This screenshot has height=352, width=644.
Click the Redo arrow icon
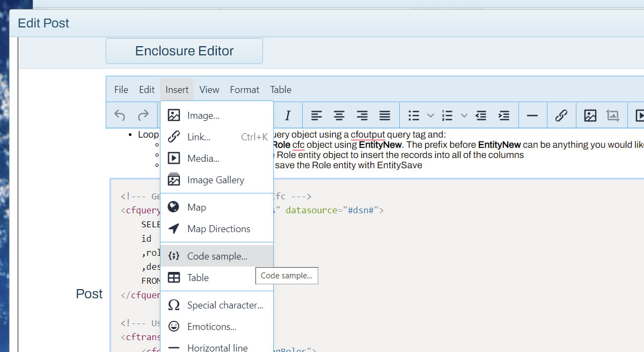click(x=143, y=115)
